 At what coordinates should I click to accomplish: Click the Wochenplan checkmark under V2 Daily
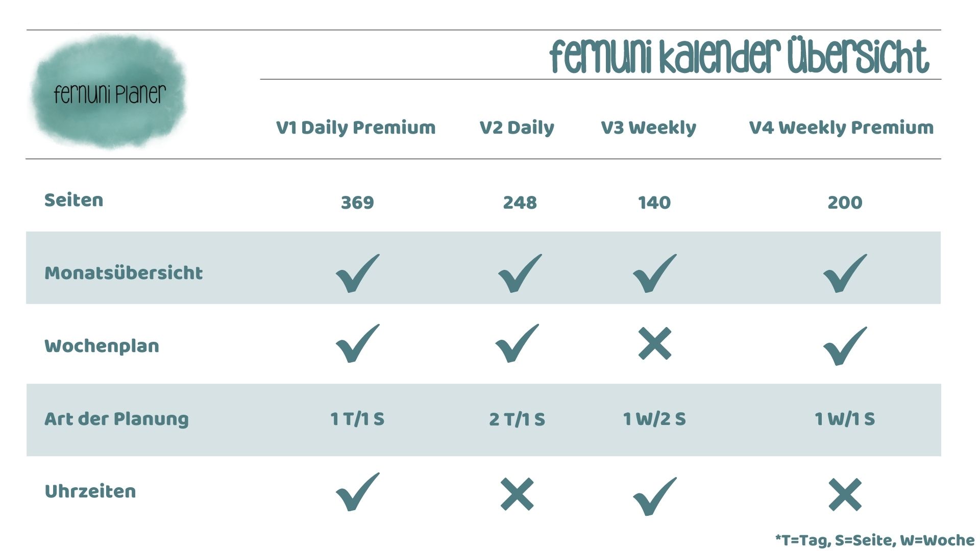point(517,343)
